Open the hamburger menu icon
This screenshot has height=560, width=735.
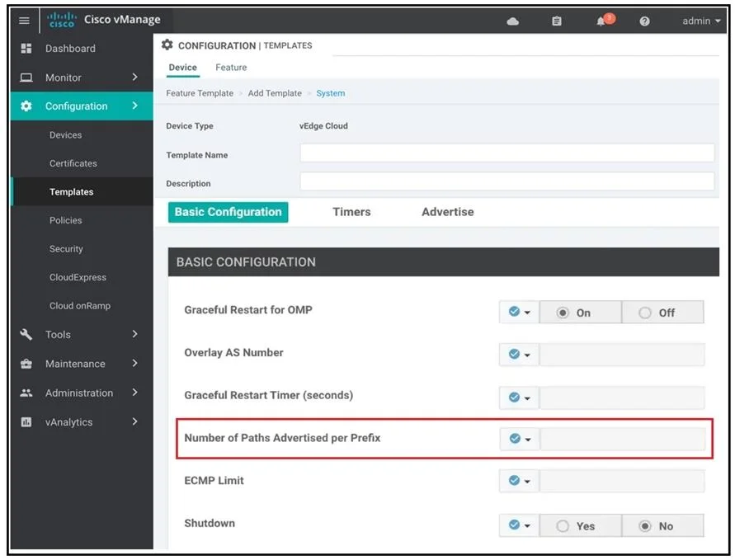[x=24, y=20]
